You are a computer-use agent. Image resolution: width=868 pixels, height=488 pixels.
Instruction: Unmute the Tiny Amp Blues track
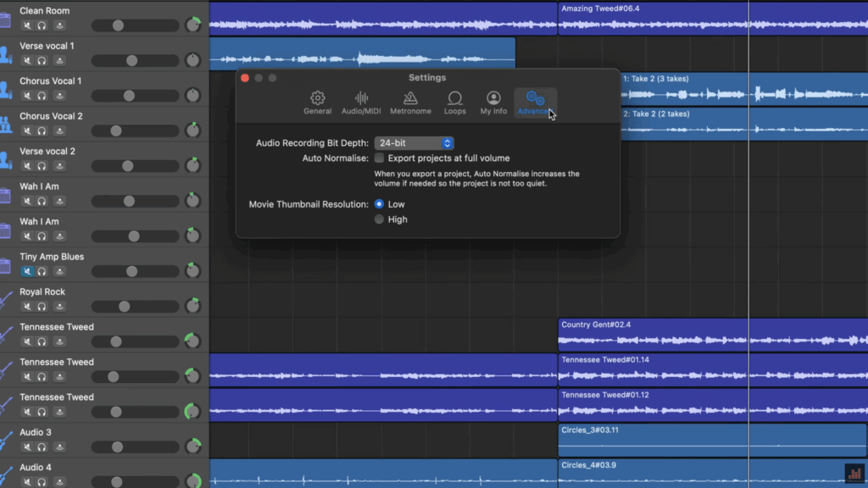coord(27,272)
